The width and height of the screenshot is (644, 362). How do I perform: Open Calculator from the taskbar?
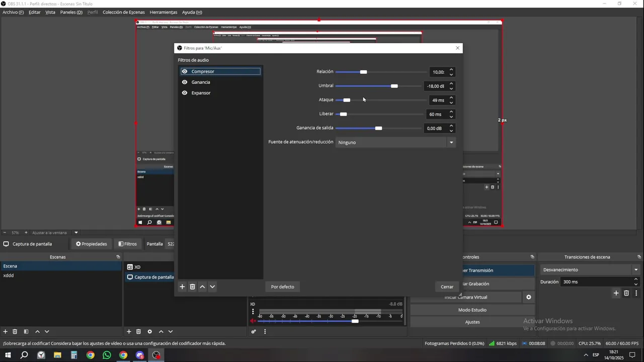point(73,355)
